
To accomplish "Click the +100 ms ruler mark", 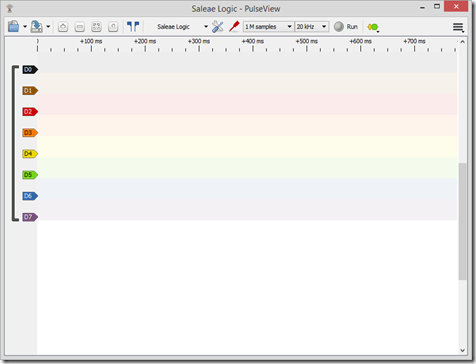I will 91,41.
